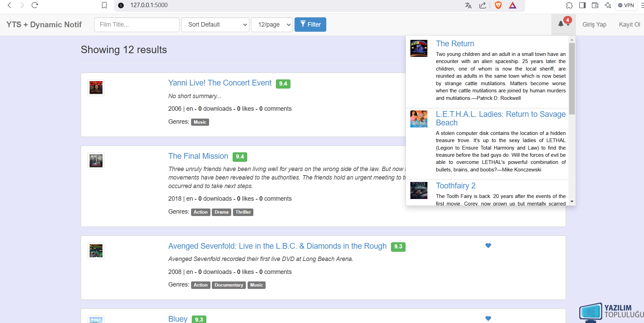Image resolution: width=644 pixels, height=323 pixels.
Task: Open the Yanni Live! The Concert Event title
Action: pos(220,83)
